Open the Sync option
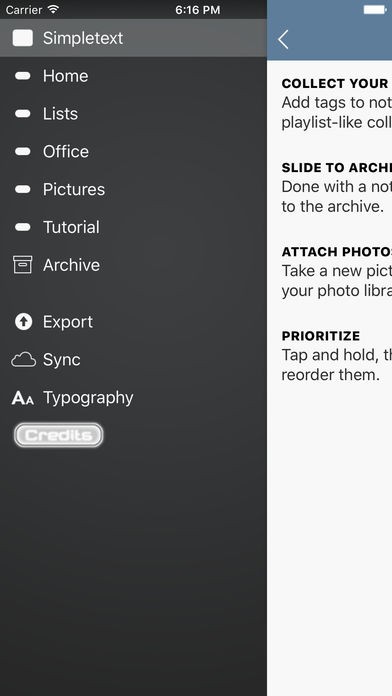The height and width of the screenshot is (696, 392). point(133,360)
